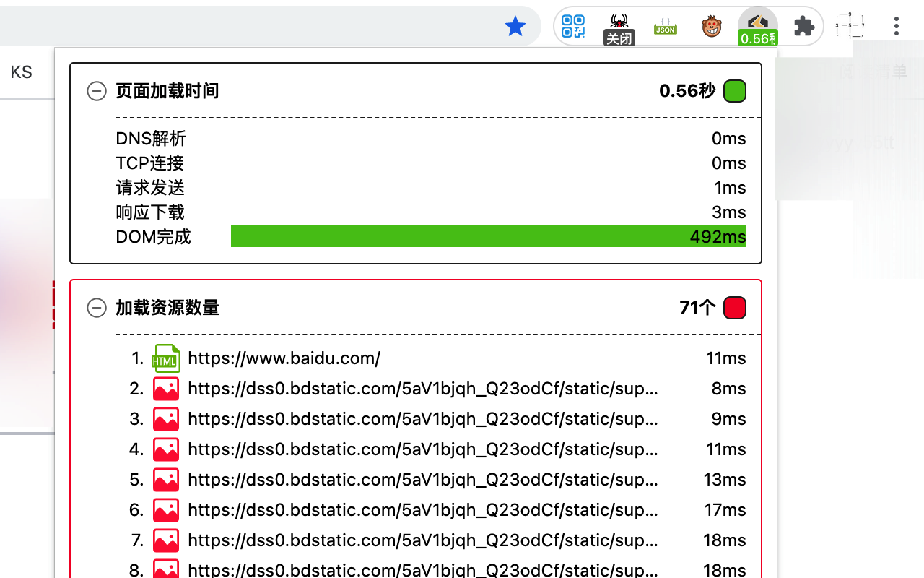
Task: Click the 0.56秒 total load time
Action: coord(687,91)
